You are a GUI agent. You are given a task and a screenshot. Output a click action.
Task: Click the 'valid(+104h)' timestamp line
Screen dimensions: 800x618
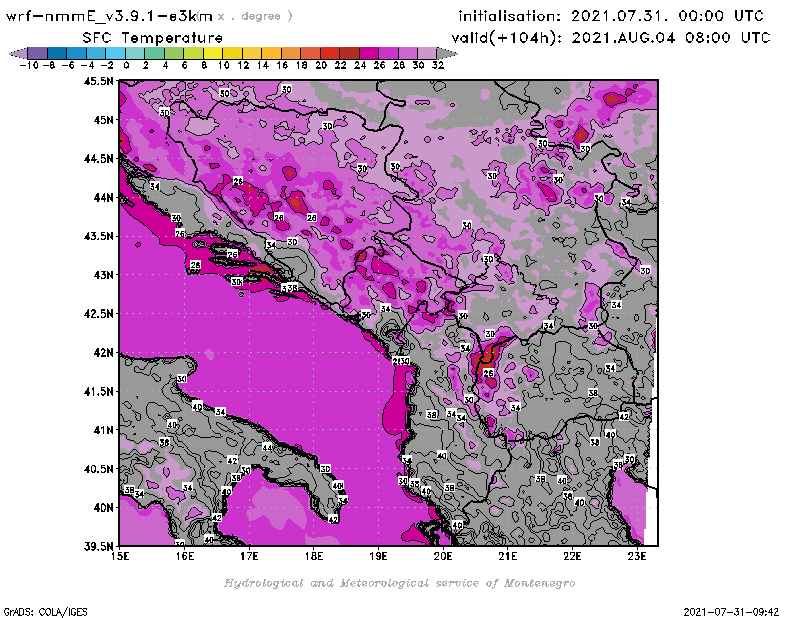611,38
